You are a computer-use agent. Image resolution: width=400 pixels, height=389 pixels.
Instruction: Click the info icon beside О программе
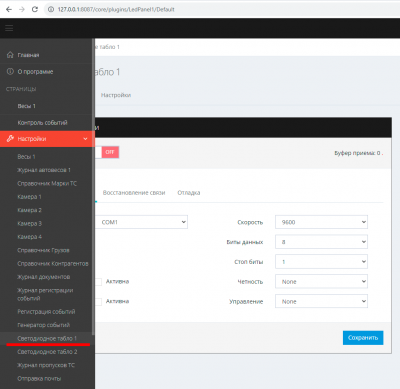(x=10, y=71)
